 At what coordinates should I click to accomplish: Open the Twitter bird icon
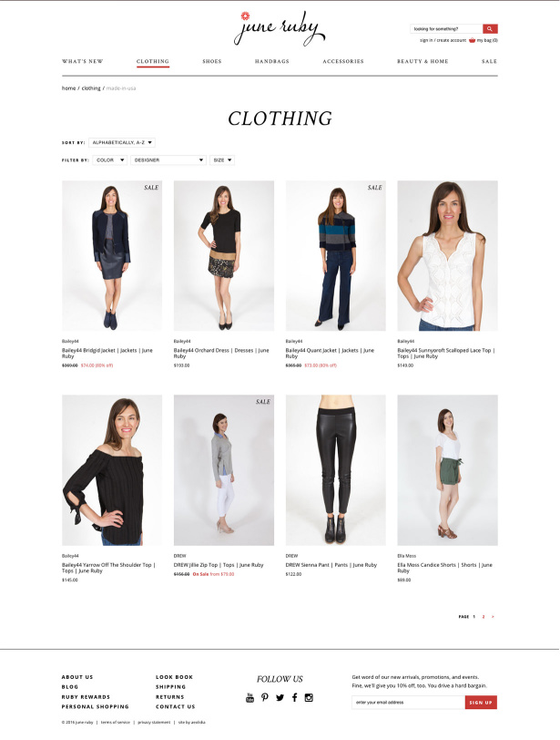(280, 697)
